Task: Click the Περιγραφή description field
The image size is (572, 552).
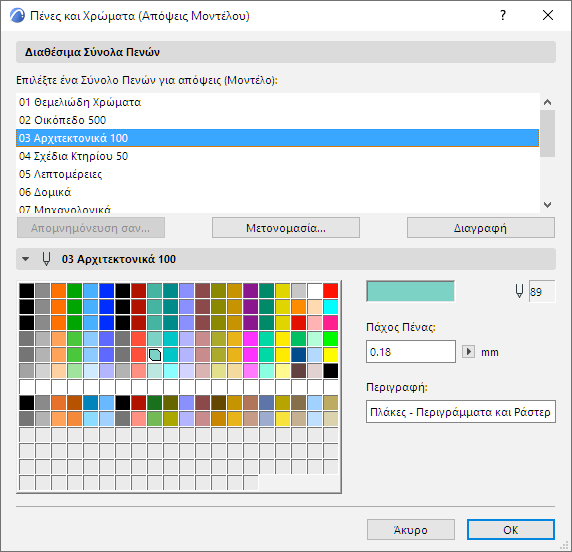Action: 461,412
